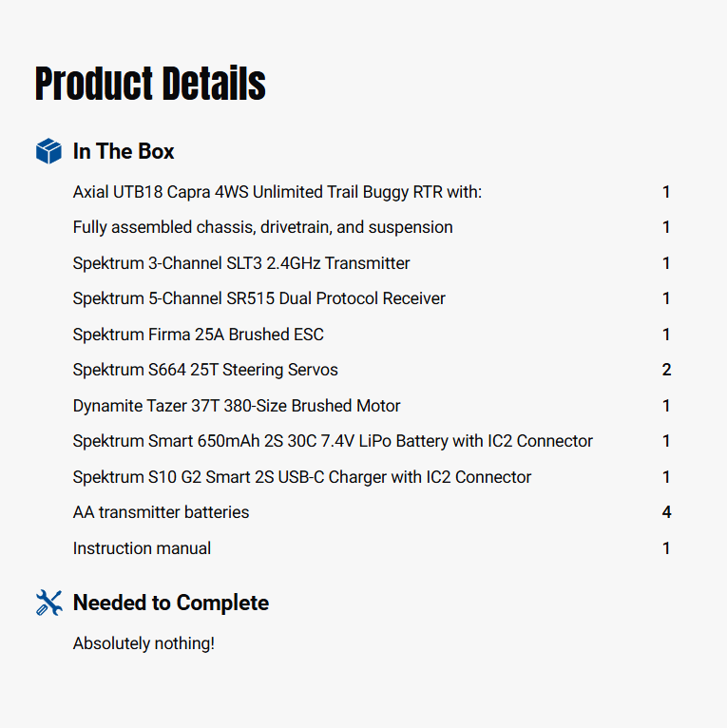This screenshot has width=727, height=728.
Task: Select the Needed to Complete heading
Action: 171,603
